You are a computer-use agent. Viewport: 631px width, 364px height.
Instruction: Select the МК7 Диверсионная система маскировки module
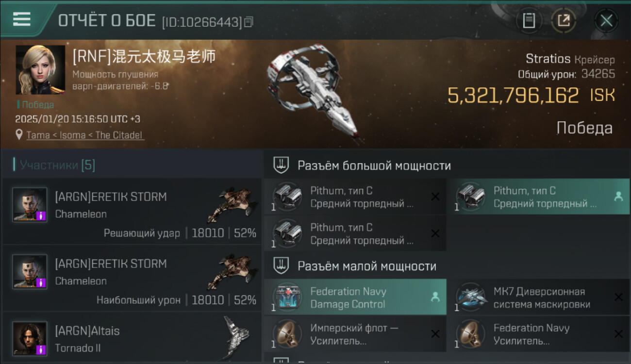click(x=538, y=297)
